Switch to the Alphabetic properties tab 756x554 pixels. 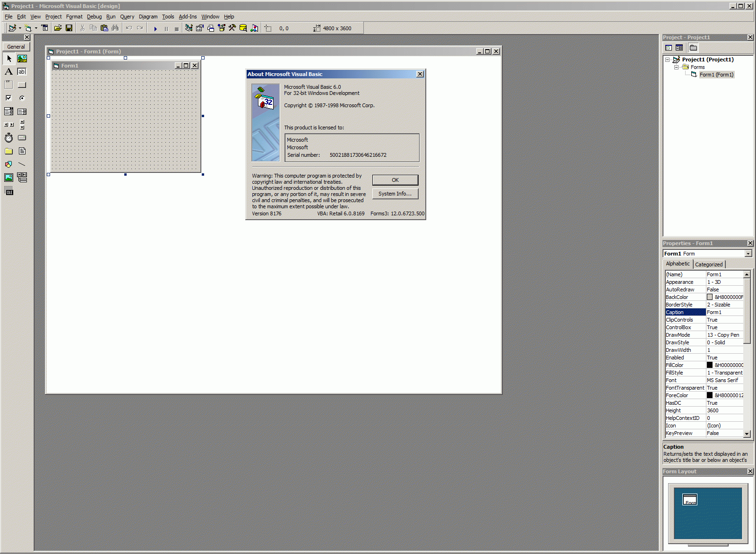point(678,264)
